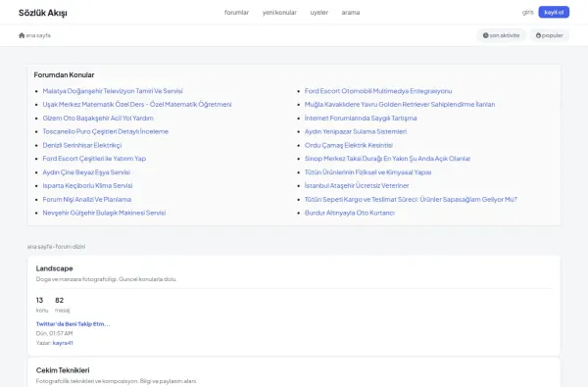Open Tütün Sepeti Kargo ve Teslimat topic

click(x=411, y=199)
